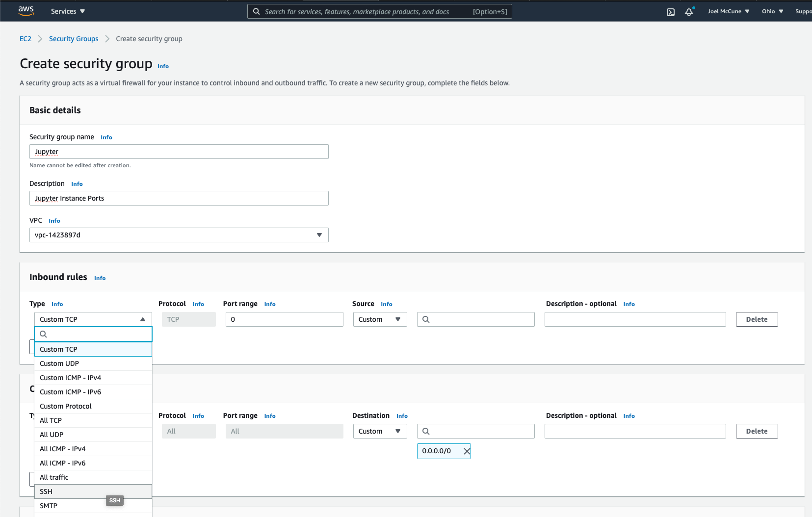The width and height of the screenshot is (812, 517).
Task: Open Info for outbound Destination column
Action: coord(402,416)
